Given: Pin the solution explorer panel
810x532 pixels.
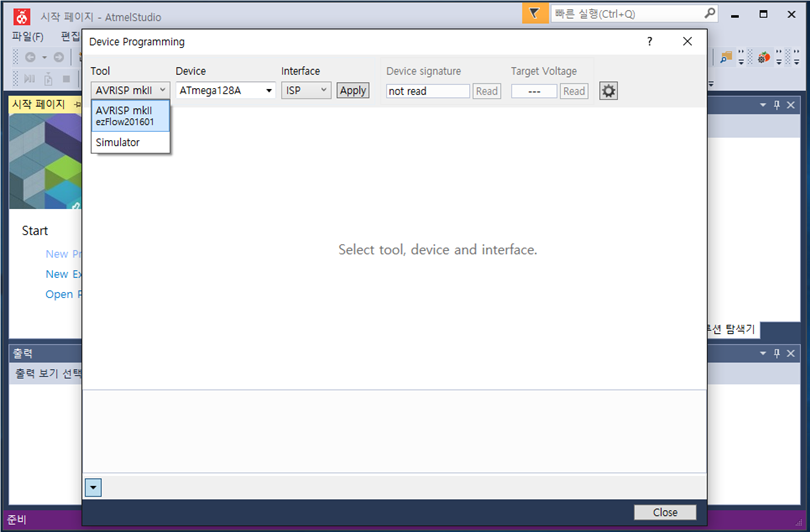Looking at the screenshot, I should [777, 105].
